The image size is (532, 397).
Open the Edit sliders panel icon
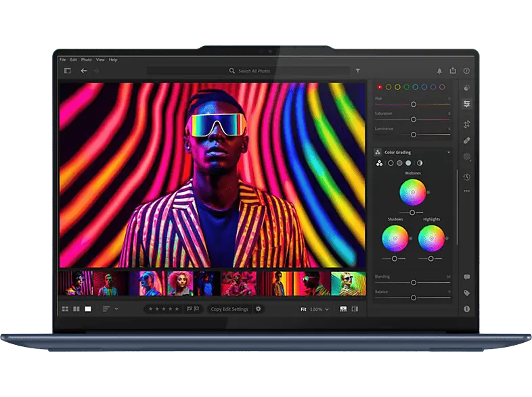466,104
